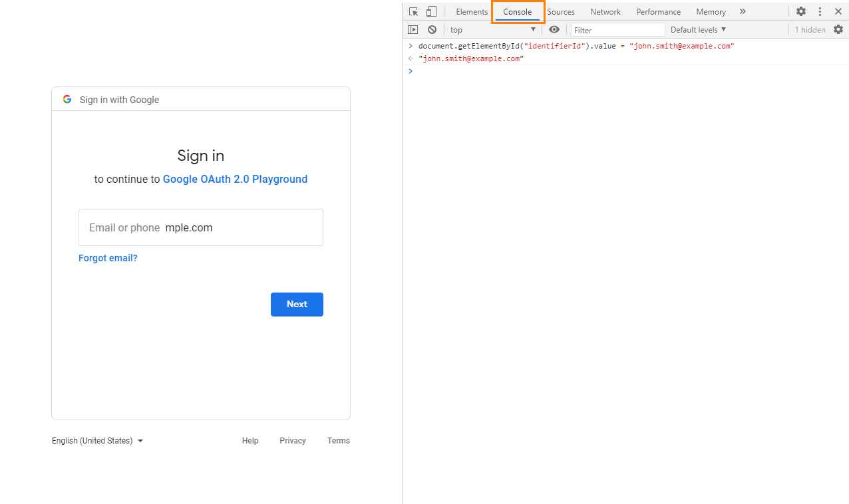Image resolution: width=849 pixels, height=504 pixels.
Task: Create a live expression with the eye icon
Action: (x=554, y=29)
